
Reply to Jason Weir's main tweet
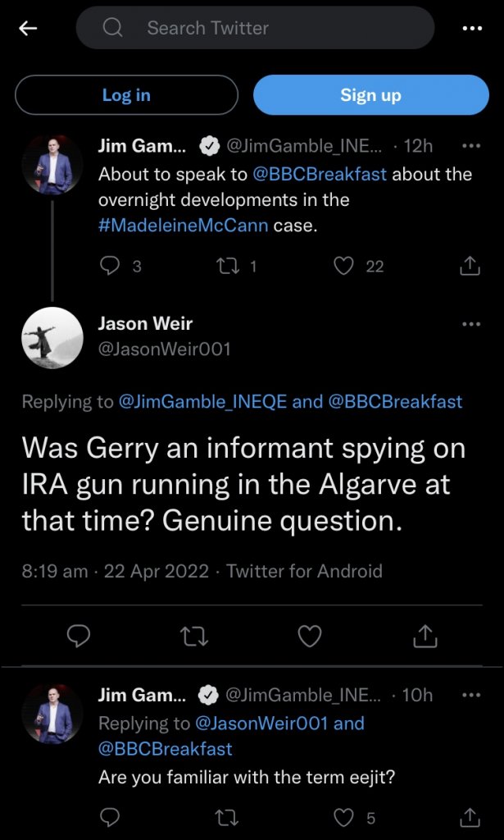pyautogui.click(x=79, y=636)
